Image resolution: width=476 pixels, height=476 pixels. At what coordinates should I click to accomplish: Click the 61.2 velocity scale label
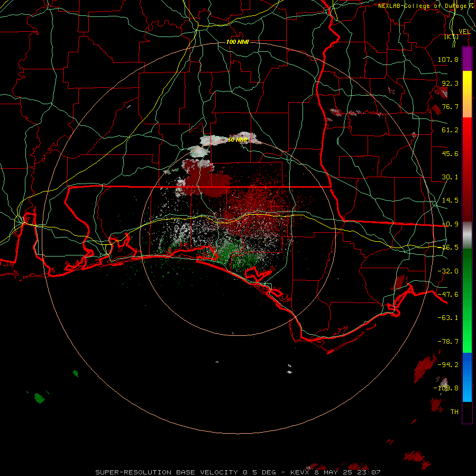[x=450, y=130]
